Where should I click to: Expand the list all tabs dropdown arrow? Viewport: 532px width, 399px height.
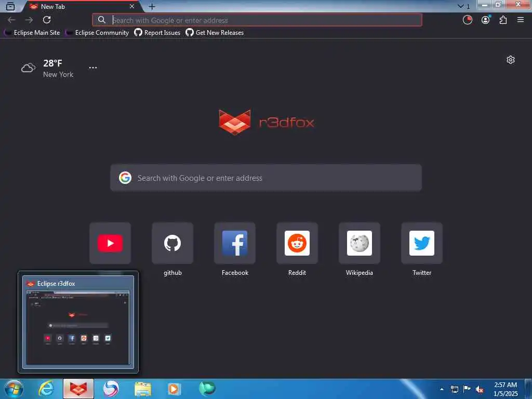460,6
